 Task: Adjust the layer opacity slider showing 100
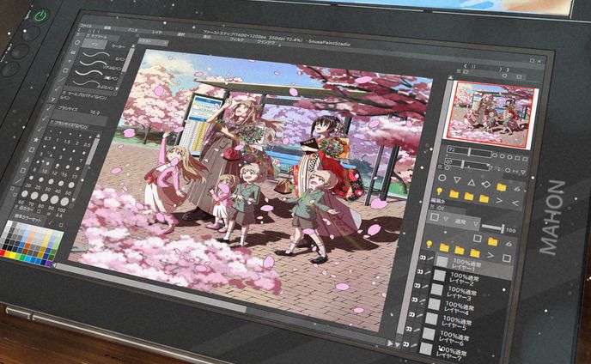tap(493, 227)
